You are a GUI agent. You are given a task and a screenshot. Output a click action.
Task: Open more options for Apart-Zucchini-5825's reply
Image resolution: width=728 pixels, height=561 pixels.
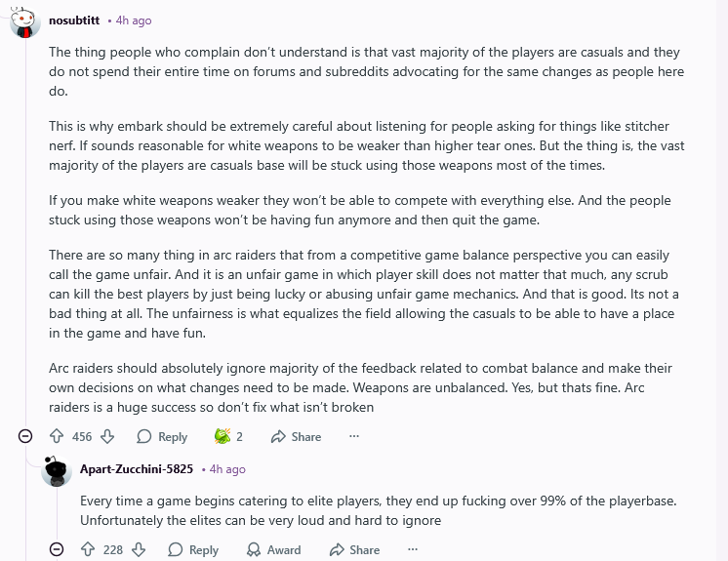coord(413,549)
